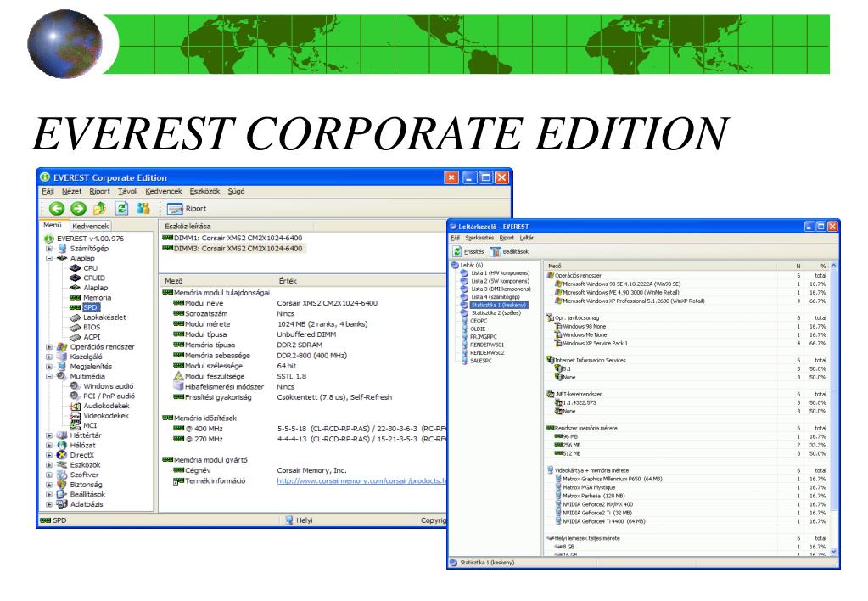The image size is (868, 601).
Task: Click the green Forward arrow in EVEREST toolbar
Action: 78,208
